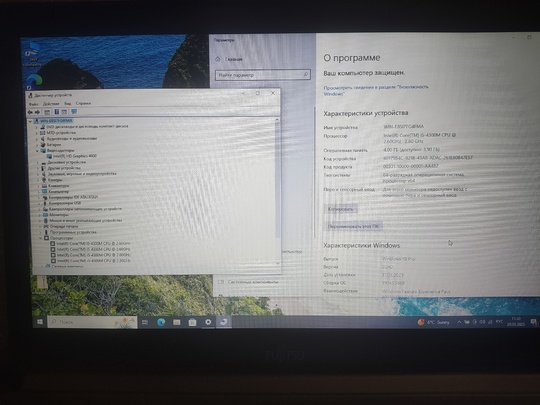
Task: Click the action pane toolbar icon
Action: pyautogui.click(x=64, y=112)
